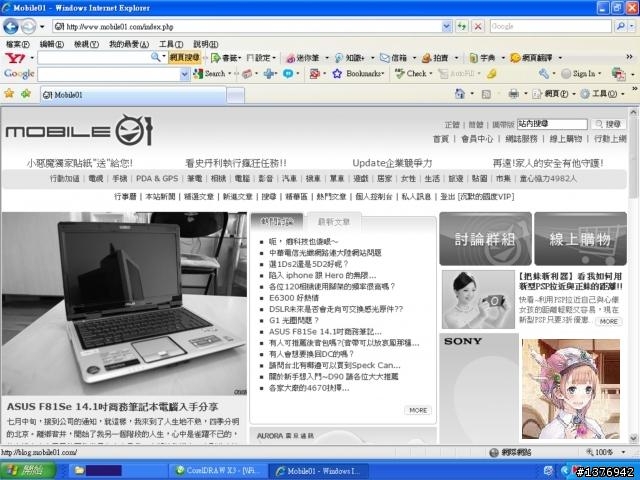Click the IE Home icon
The width and height of the screenshot is (640, 480).
pyautogui.click(x=460, y=94)
